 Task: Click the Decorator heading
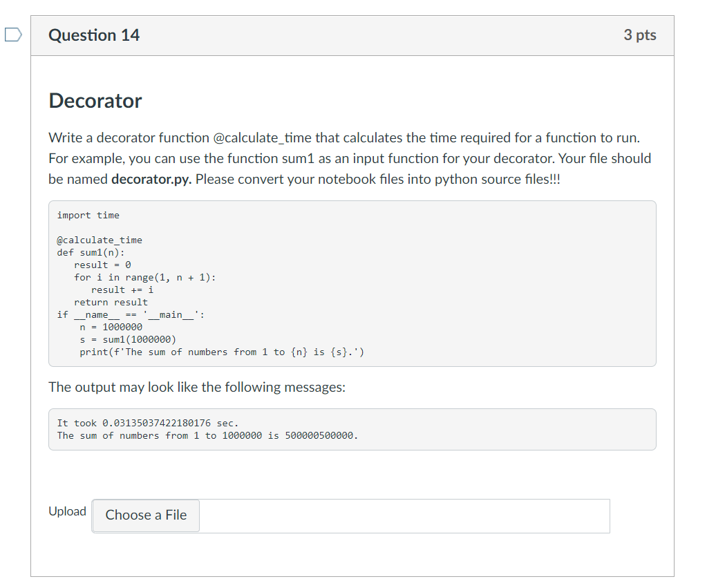pos(95,101)
